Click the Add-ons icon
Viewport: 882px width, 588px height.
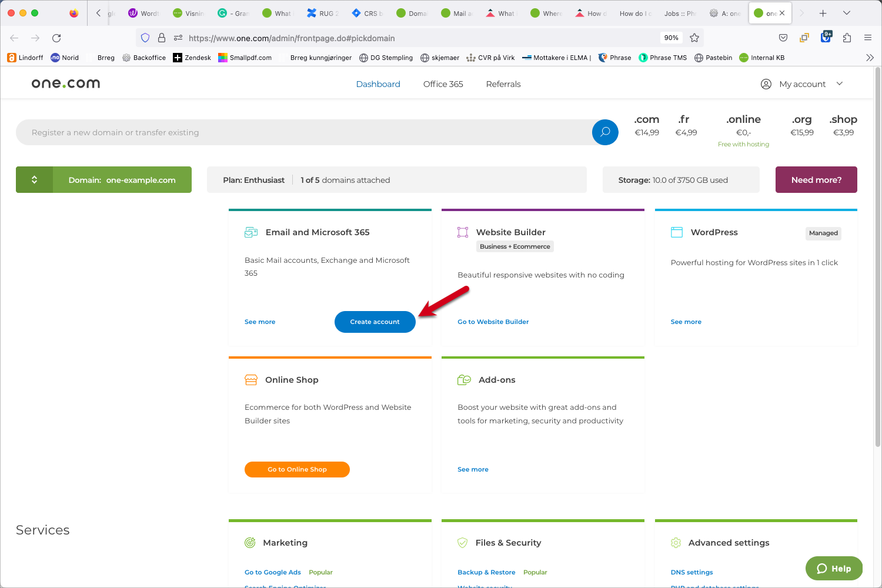tap(464, 380)
